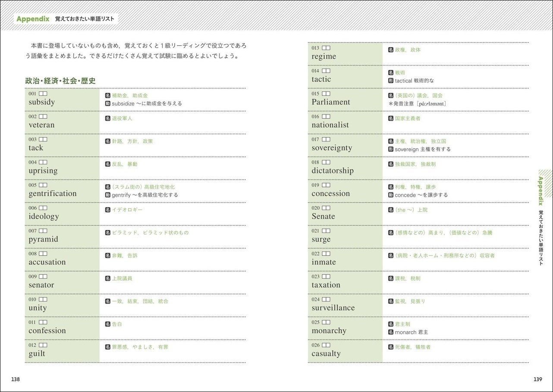
Task: Click the headword gentrification
Action: click(x=53, y=194)
